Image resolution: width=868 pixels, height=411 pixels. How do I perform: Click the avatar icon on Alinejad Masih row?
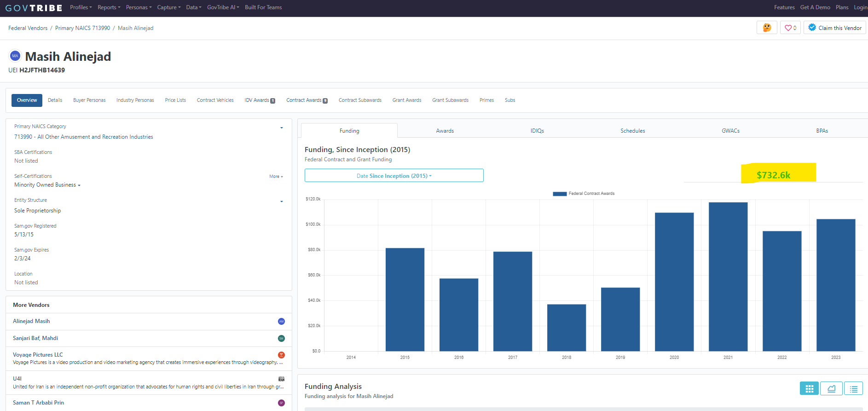click(281, 322)
